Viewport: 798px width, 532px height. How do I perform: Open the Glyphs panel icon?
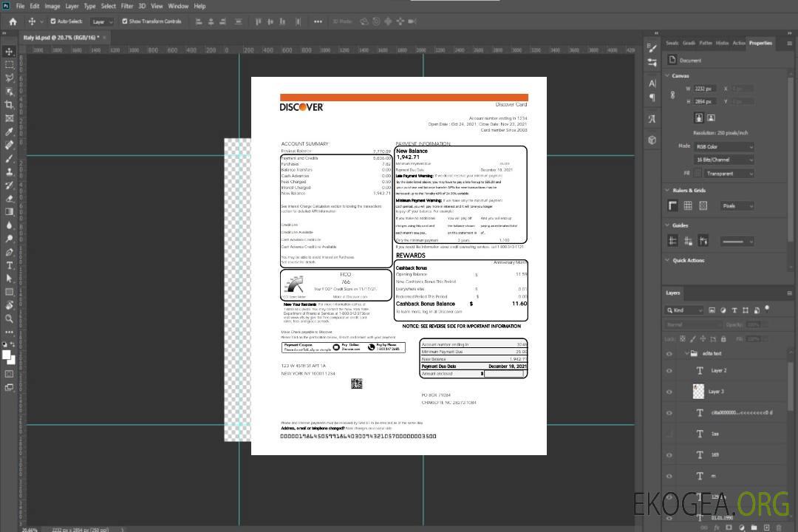(x=652, y=119)
